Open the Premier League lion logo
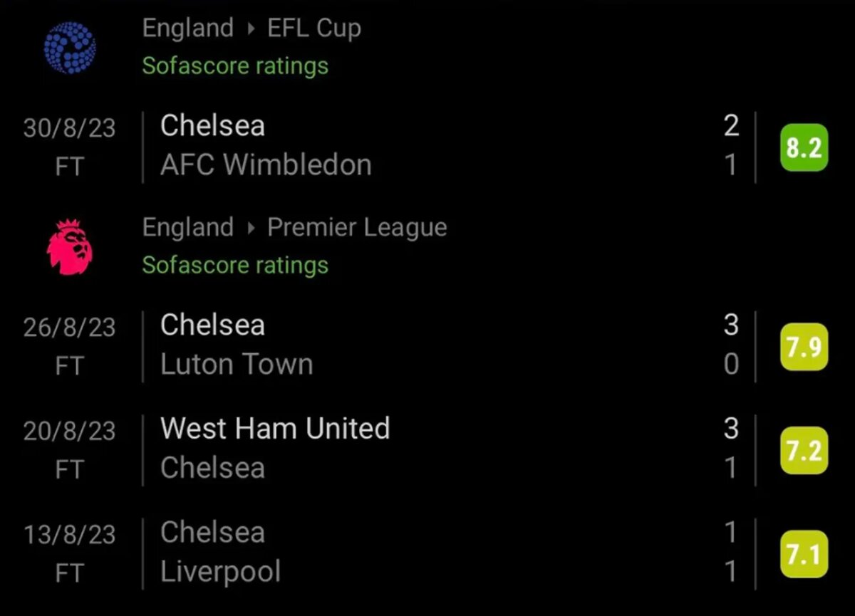The width and height of the screenshot is (855, 616). click(x=70, y=247)
